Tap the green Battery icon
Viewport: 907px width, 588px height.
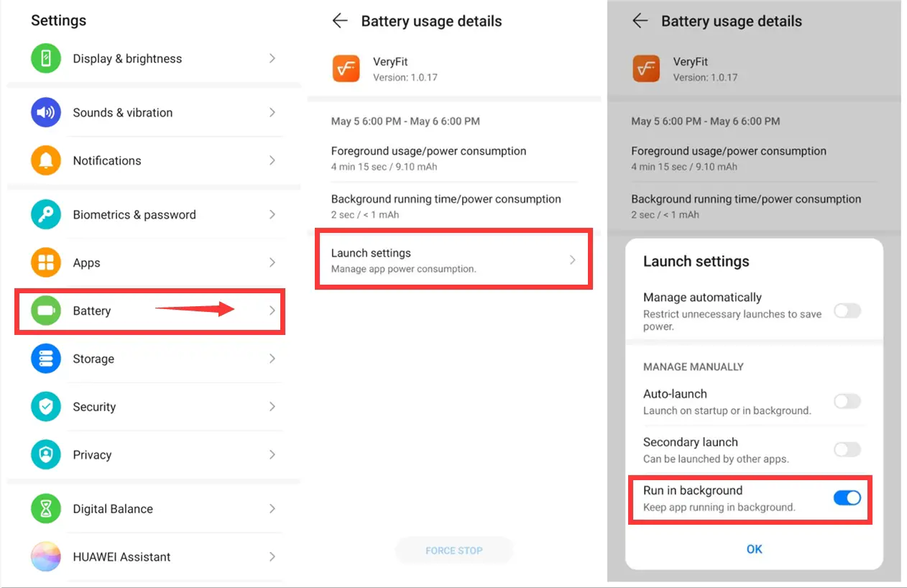pos(46,311)
